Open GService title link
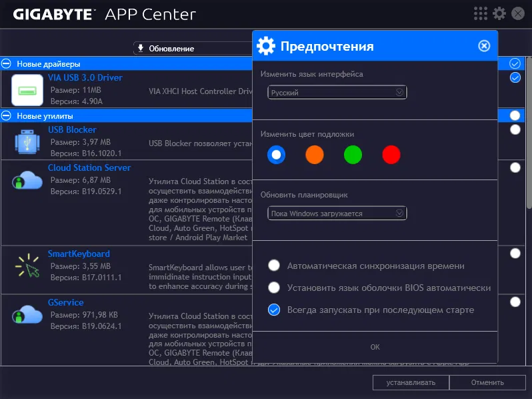 pyautogui.click(x=65, y=302)
